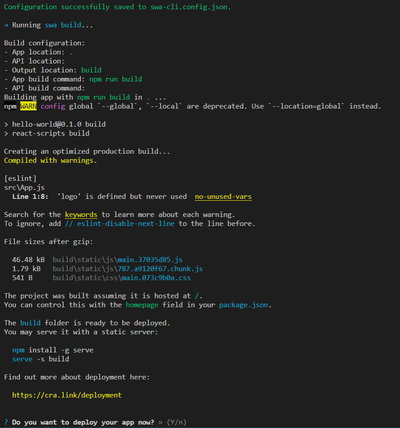The image size is (400, 428).
Task: Click the src\App.js file line
Action: 24,187
